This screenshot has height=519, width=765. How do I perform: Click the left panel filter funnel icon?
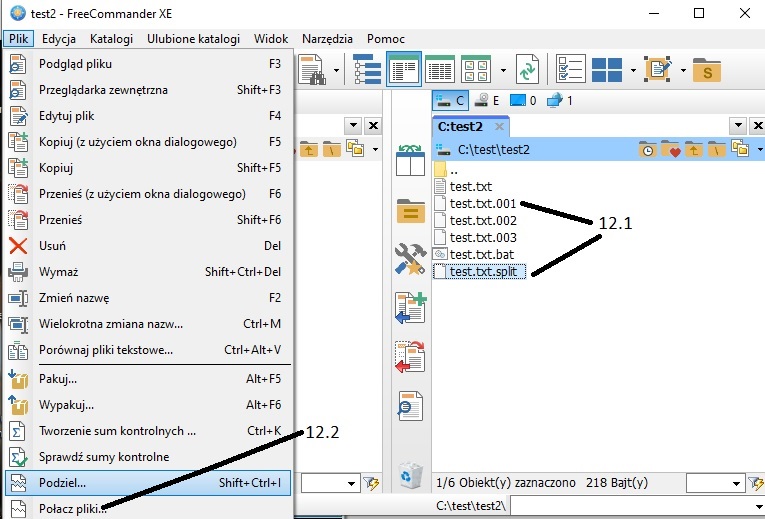[x=372, y=483]
